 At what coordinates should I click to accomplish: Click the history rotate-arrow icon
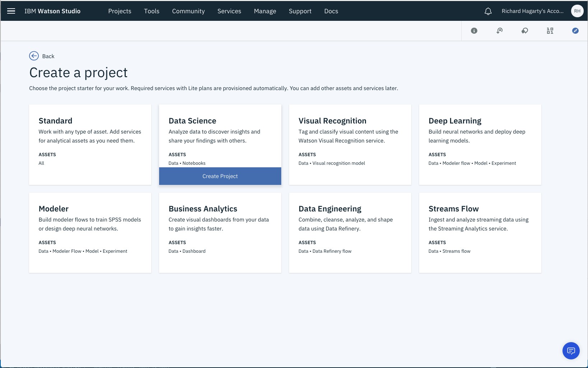(499, 31)
